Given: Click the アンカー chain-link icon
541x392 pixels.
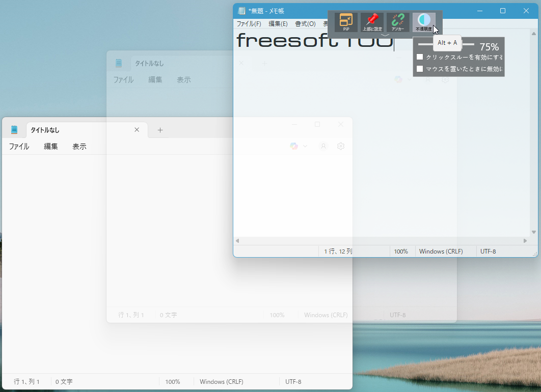Looking at the screenshot, I should click(398, 22).
